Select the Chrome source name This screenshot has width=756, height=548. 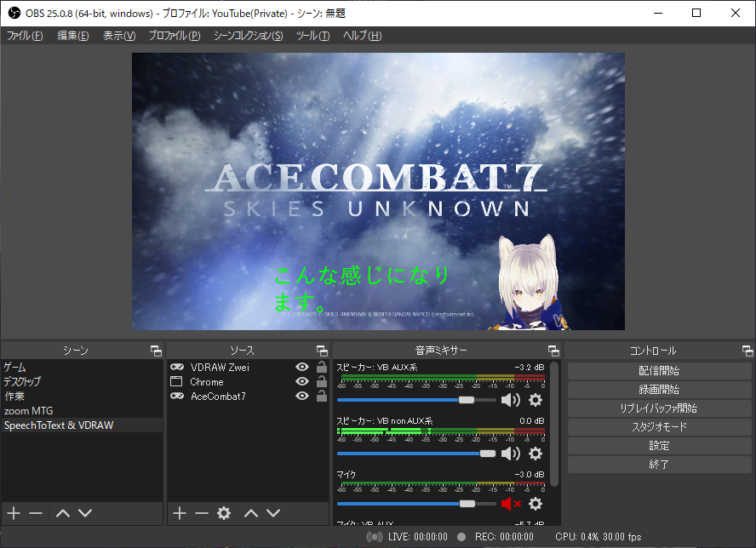[x=207, y=382]
